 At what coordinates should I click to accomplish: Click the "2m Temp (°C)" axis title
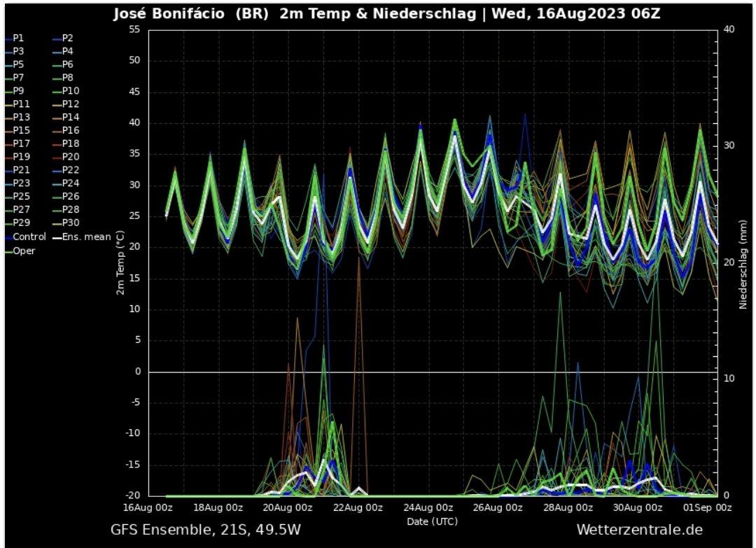(x=120, y=262)
